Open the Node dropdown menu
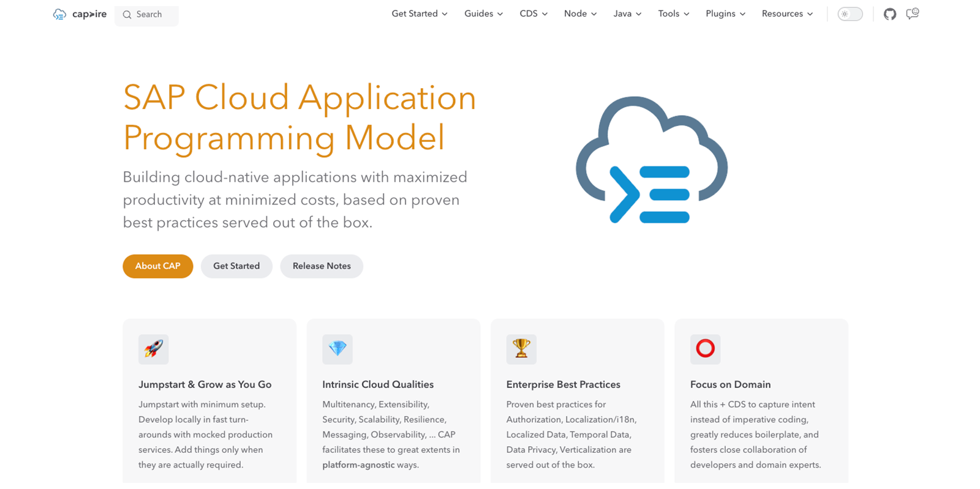The image size is (980, 489). point(580,14)
